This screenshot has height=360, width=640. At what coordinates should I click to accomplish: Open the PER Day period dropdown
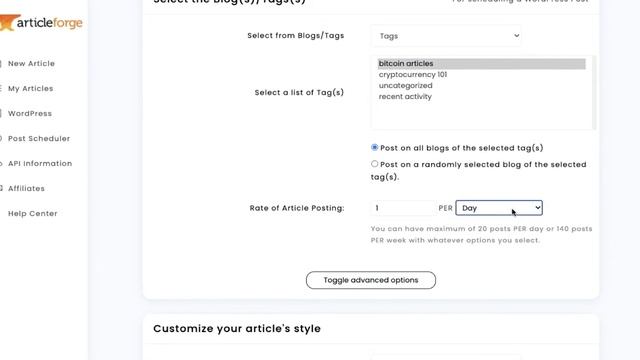[499, 208]
